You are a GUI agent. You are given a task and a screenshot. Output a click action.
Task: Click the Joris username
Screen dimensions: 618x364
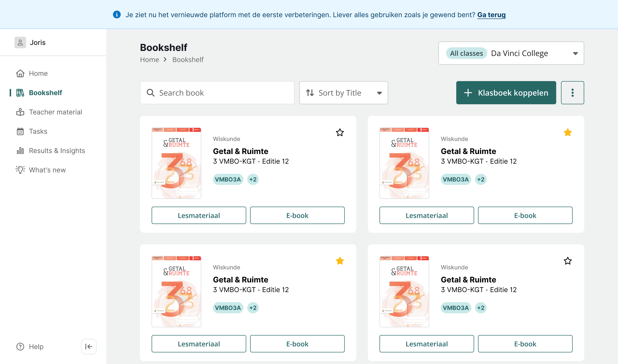[37, 42]
